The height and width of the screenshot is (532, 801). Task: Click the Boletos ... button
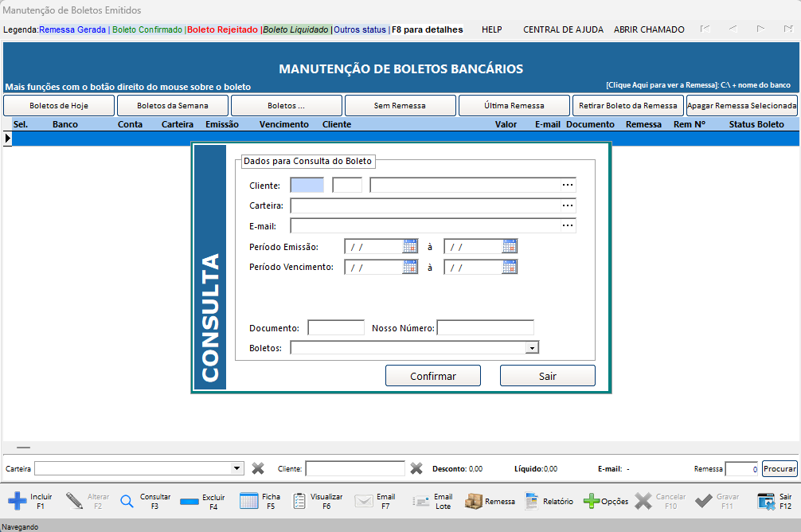287,106
